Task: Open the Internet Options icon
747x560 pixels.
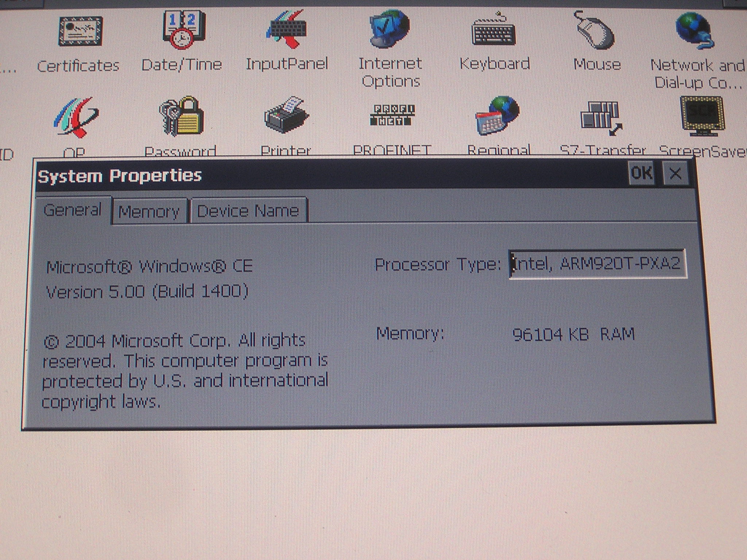Action: tap(390, 29)
